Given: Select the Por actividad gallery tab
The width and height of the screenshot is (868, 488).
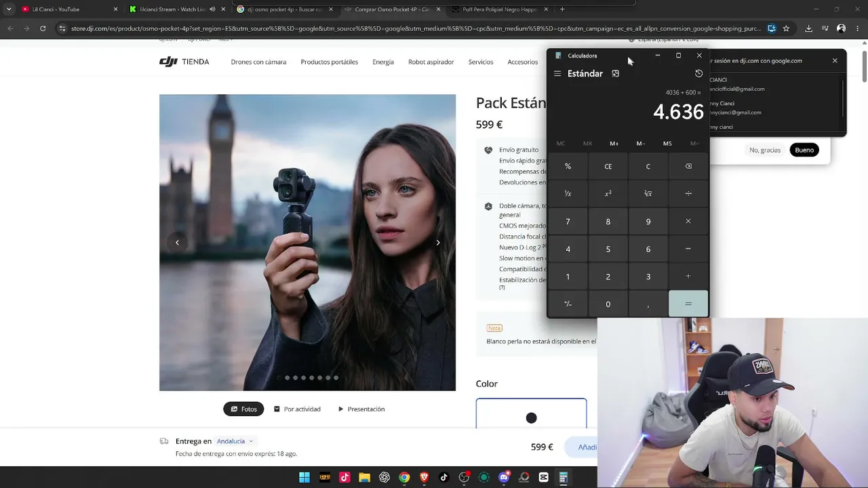Looking at the screenshot, I should pos(297,409).
